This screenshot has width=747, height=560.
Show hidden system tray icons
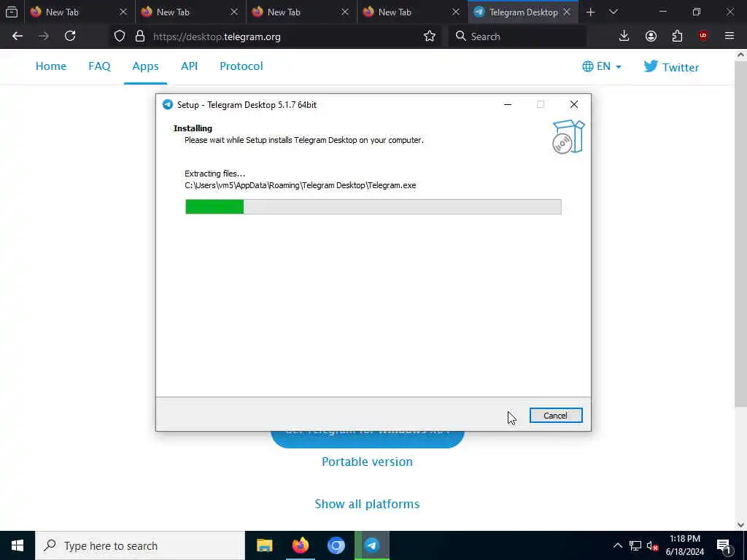(x=617, y=545)
